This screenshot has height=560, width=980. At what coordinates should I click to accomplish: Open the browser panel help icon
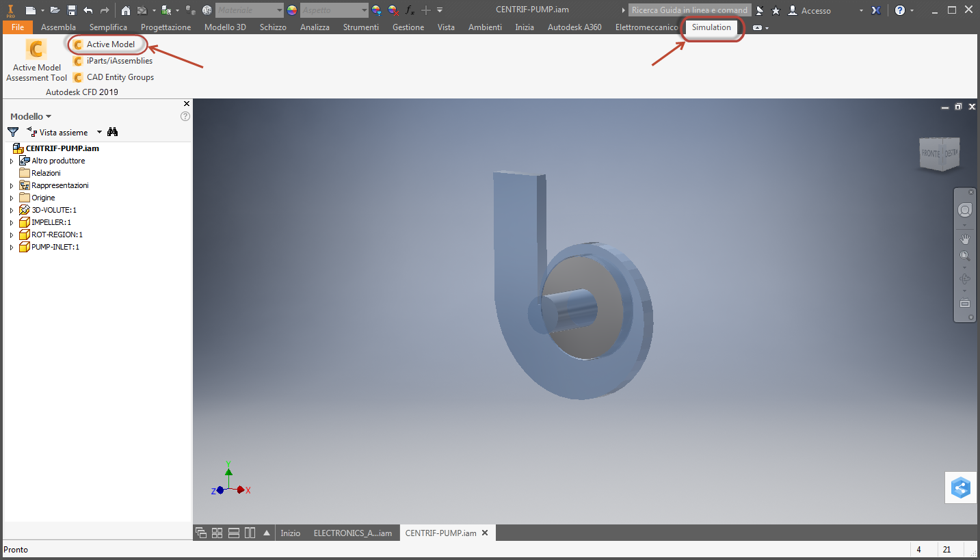click(185, 116)
